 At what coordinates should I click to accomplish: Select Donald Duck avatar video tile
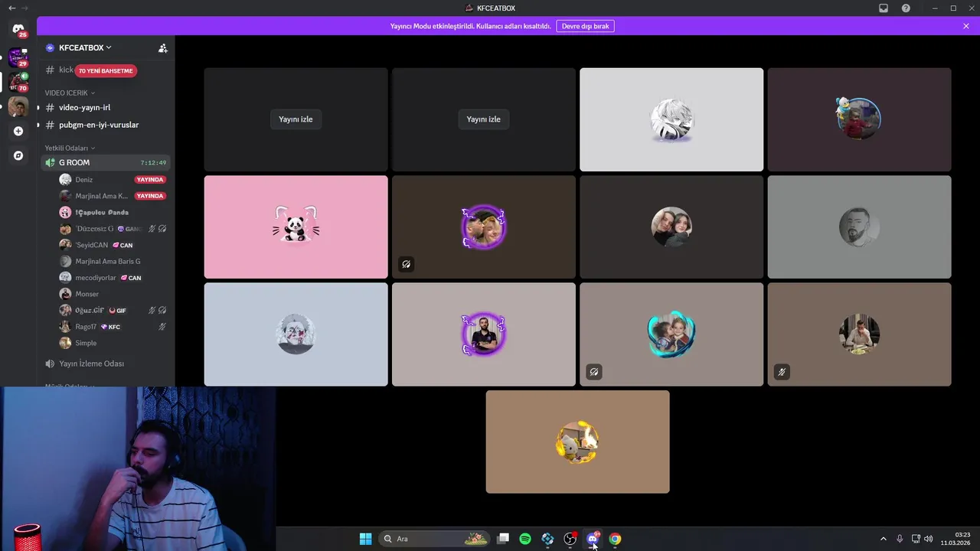(x=859, y=119)
